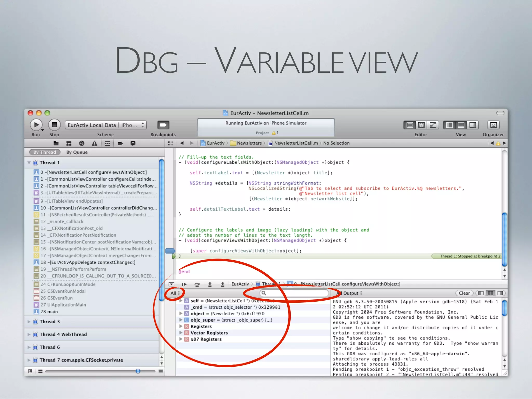The height and width of the screenshot is (399, 532).
Task: Select frame 28 main
Action: coord(94,311)
